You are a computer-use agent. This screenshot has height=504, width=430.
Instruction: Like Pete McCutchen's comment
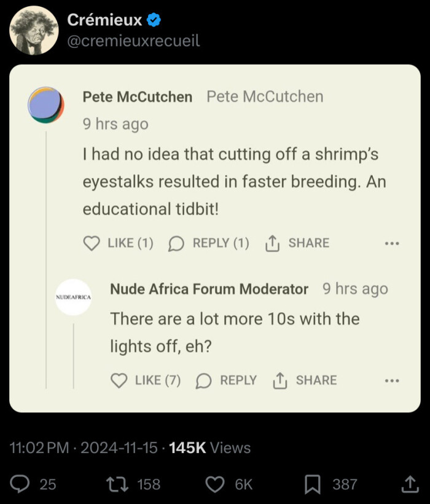click(92, 243)
